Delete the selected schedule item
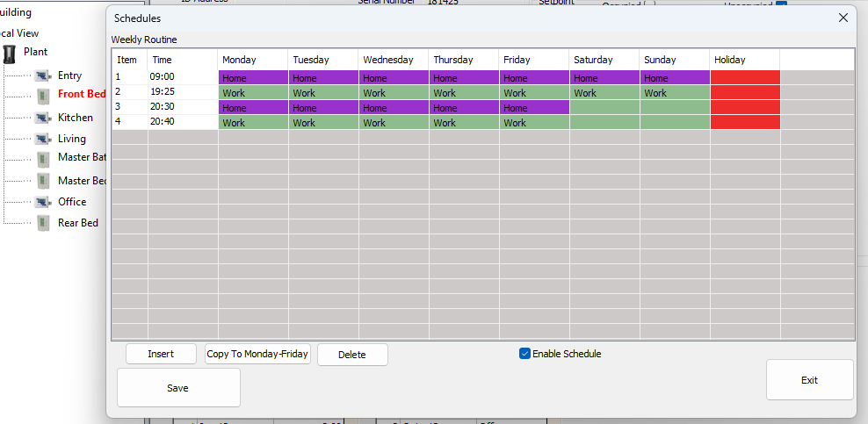The image size is (868, 424). coord(351,355)
